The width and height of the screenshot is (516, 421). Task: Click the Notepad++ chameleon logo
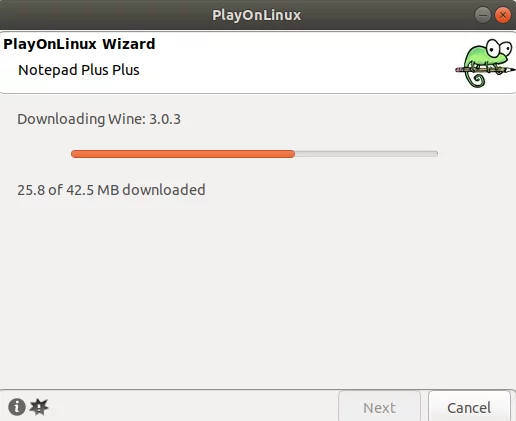pos(485,63)
